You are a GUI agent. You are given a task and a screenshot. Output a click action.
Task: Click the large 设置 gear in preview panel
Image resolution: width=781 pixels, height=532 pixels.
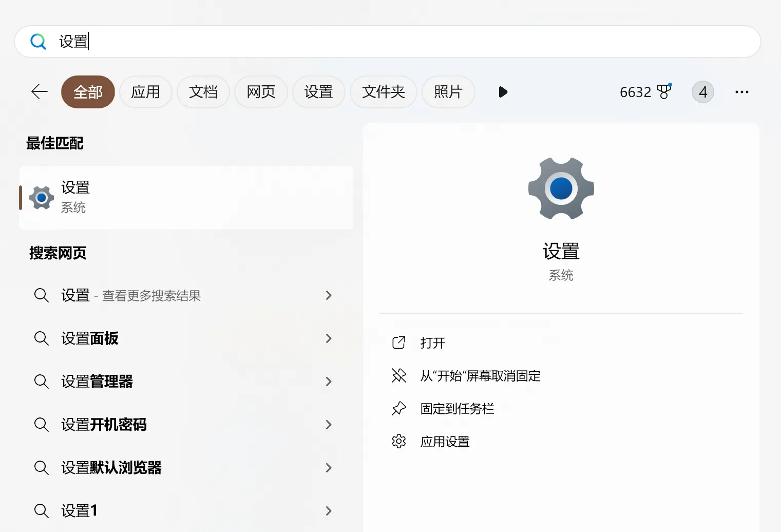(x=561, y=188)
